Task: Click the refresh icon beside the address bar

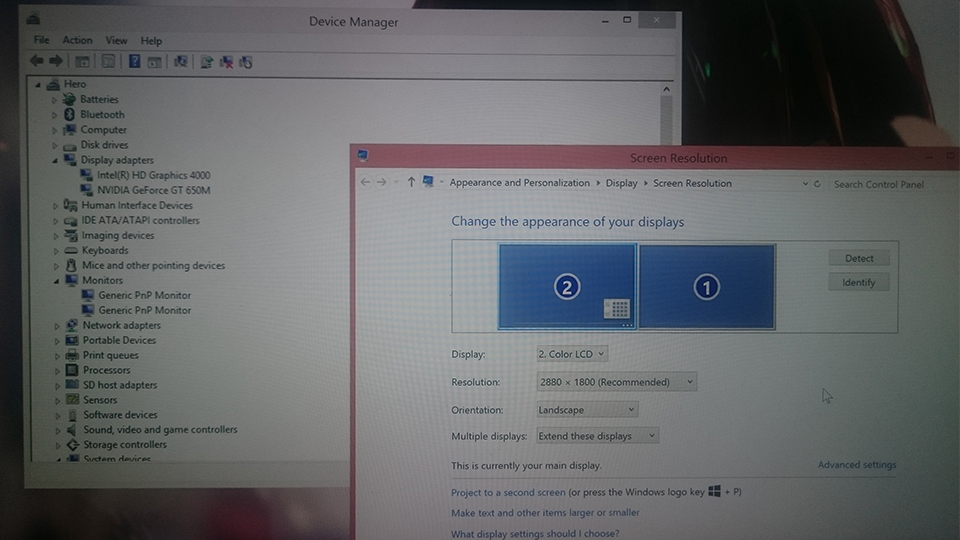Action: (x=817, y=184)
